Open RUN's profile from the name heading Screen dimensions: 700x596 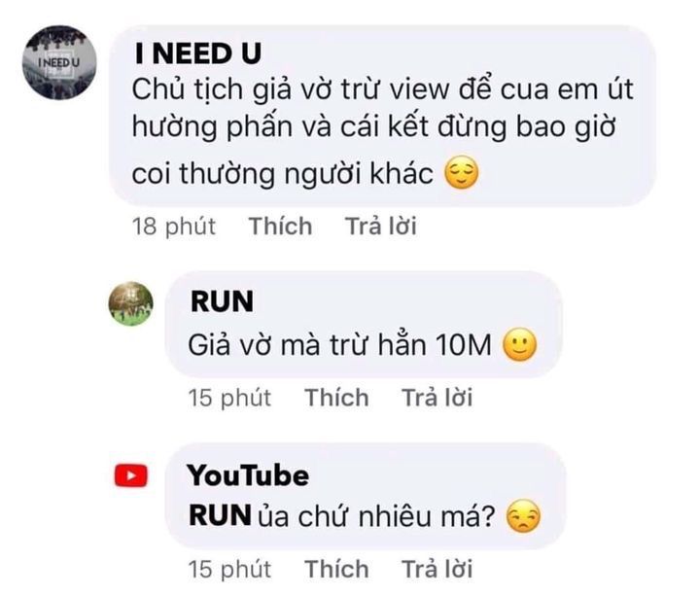(222, 301)
